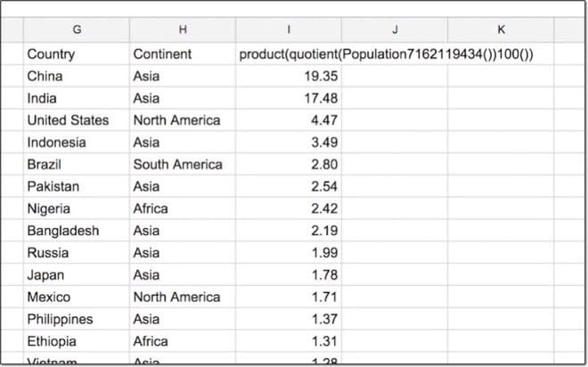588x367 pixels.
Task: Click North America cell in United States row
Action: pos(183,120)
